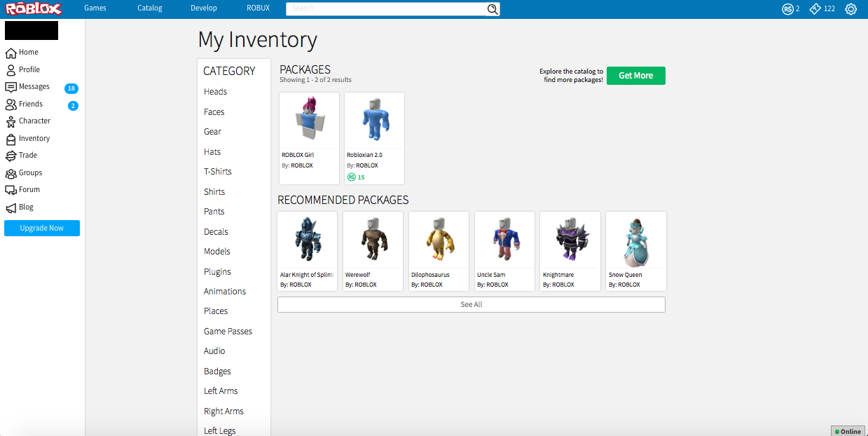Click the Robux price icon under Robloxian 2.0
This screenshot has width=868, height=436.
tap(351, 177)
